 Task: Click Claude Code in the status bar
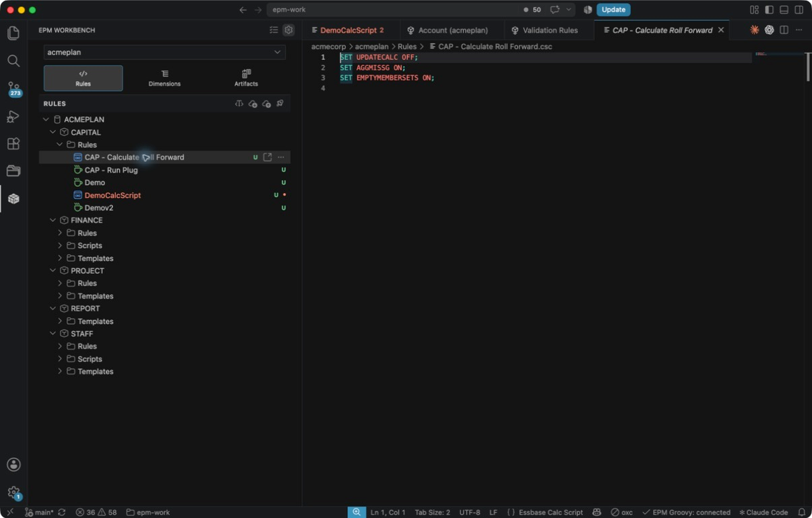(x=763, y=513)
